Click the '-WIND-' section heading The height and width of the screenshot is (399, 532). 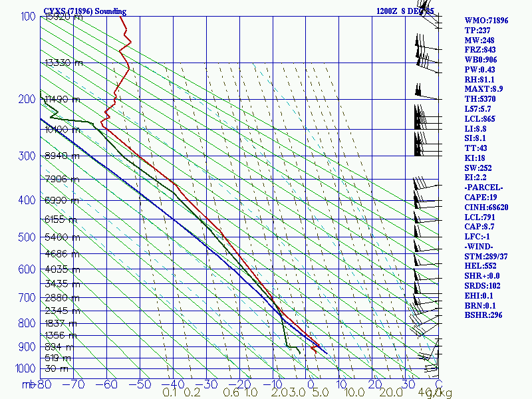click(479, 246)
